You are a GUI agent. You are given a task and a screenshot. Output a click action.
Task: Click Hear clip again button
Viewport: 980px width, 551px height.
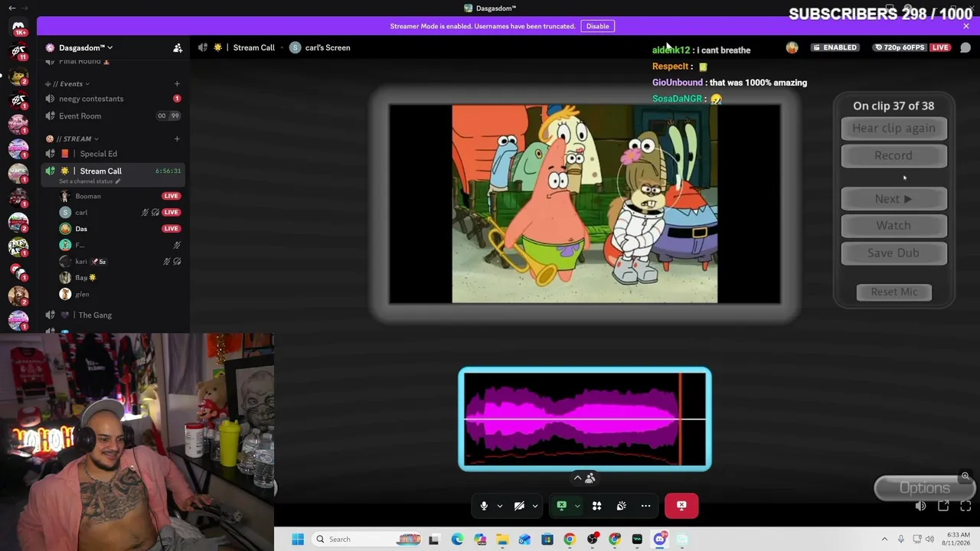(x=893, y=129)
